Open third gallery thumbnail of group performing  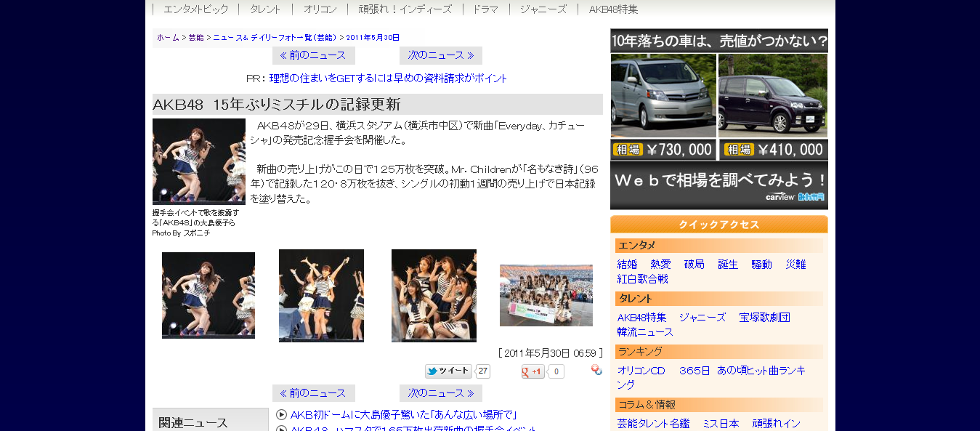coord(434,296)
